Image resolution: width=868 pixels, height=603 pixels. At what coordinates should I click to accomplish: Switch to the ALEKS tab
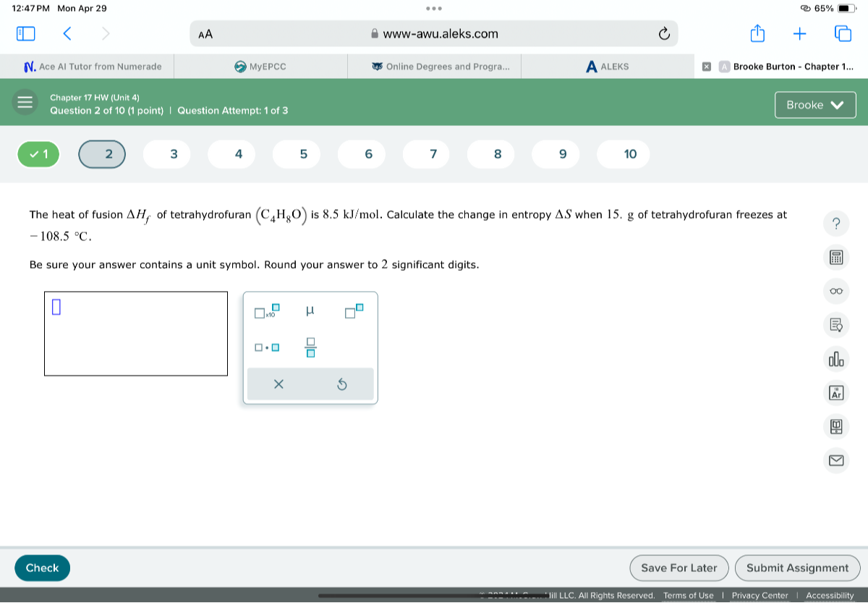[608, 67]
